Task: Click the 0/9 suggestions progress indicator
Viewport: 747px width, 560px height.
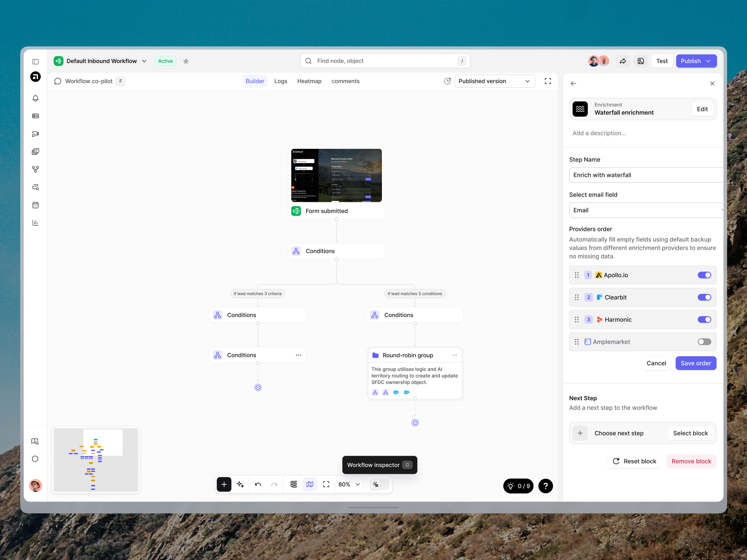Action: [x=518, y=486]
